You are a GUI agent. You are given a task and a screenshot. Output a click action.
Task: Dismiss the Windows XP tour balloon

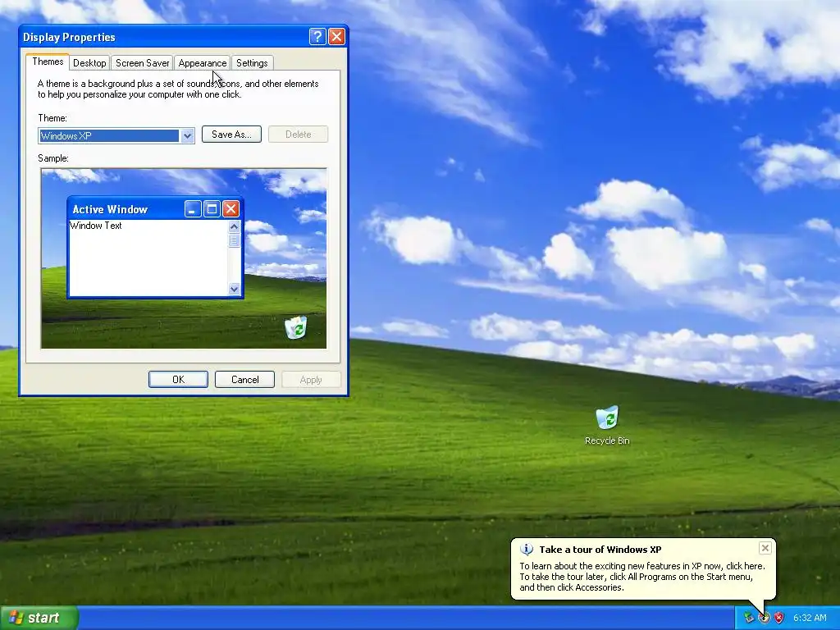pos(765,547)
